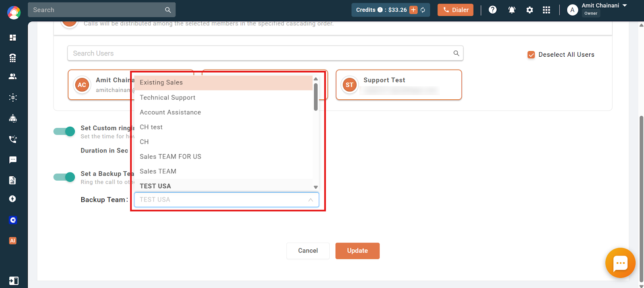This screenshot has width=644, height=288.
Task: Choose the option labeled just CH
Action: click(223, 142)
